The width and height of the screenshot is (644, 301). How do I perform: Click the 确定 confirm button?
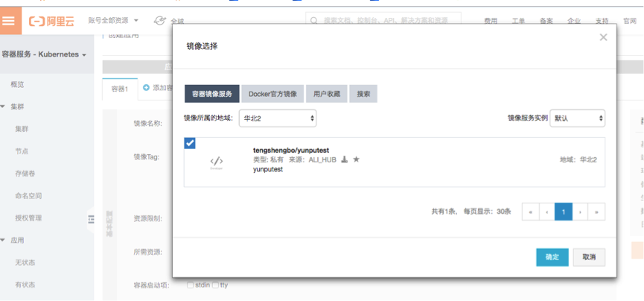(552, 256)
